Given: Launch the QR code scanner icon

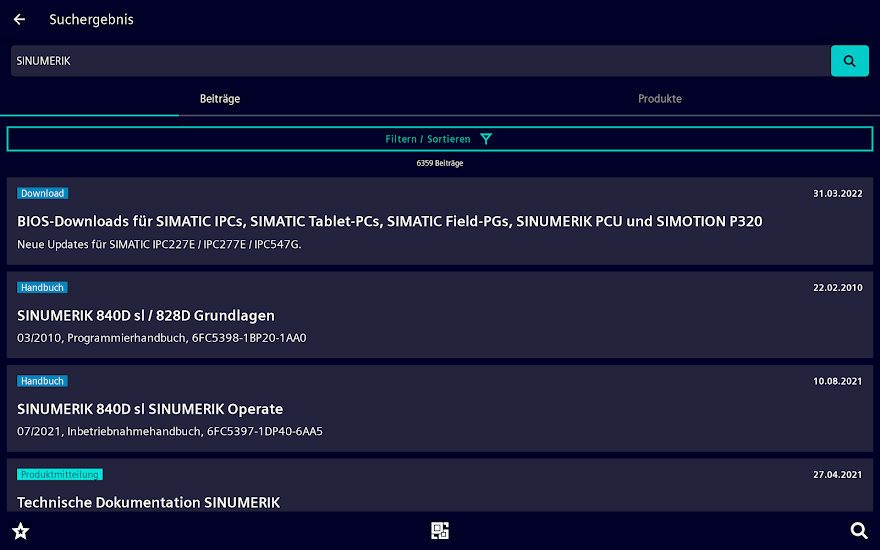Looking at the screenshot, I should tap(440, 531).
